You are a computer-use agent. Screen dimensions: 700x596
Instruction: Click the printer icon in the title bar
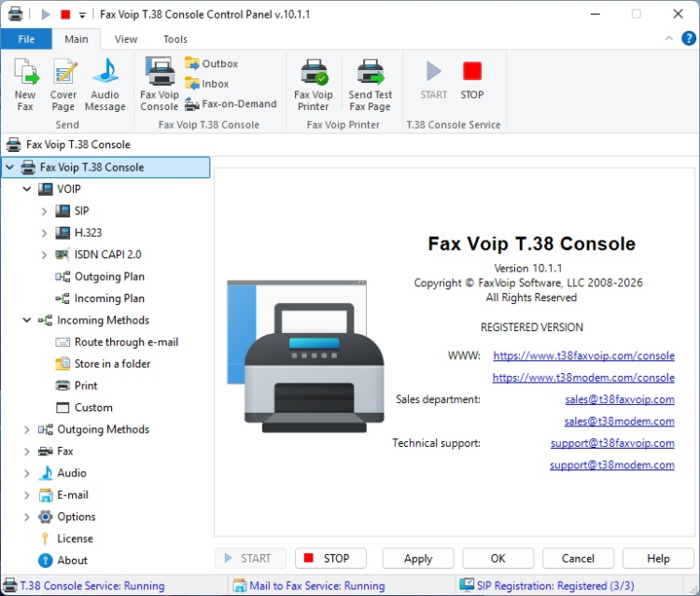15,14
